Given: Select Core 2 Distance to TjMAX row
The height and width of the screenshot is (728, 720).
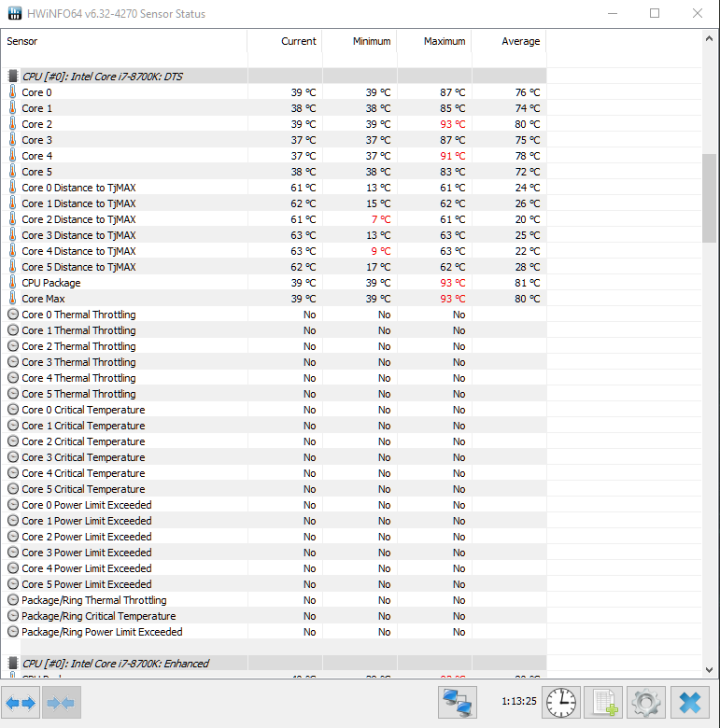Looking at the screenshot, I should click(x=274, y=219).
